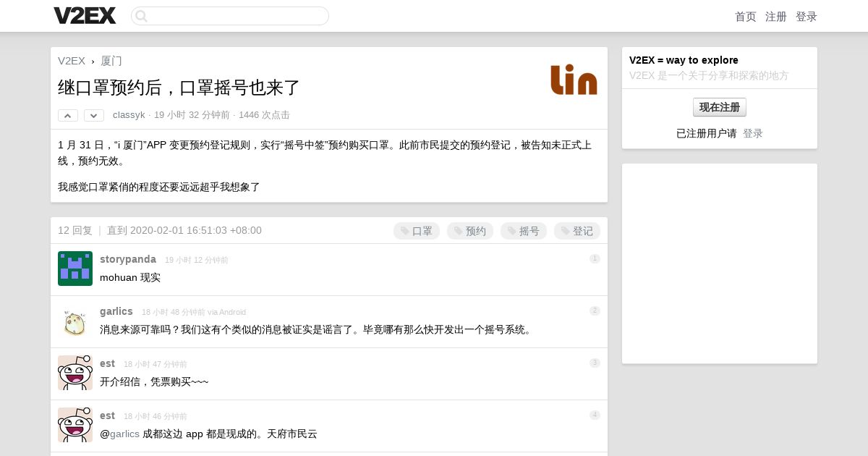Follow the V2EX breadcrumb link
The width and height of the screenshot is (868, 456).
(72, 61)
